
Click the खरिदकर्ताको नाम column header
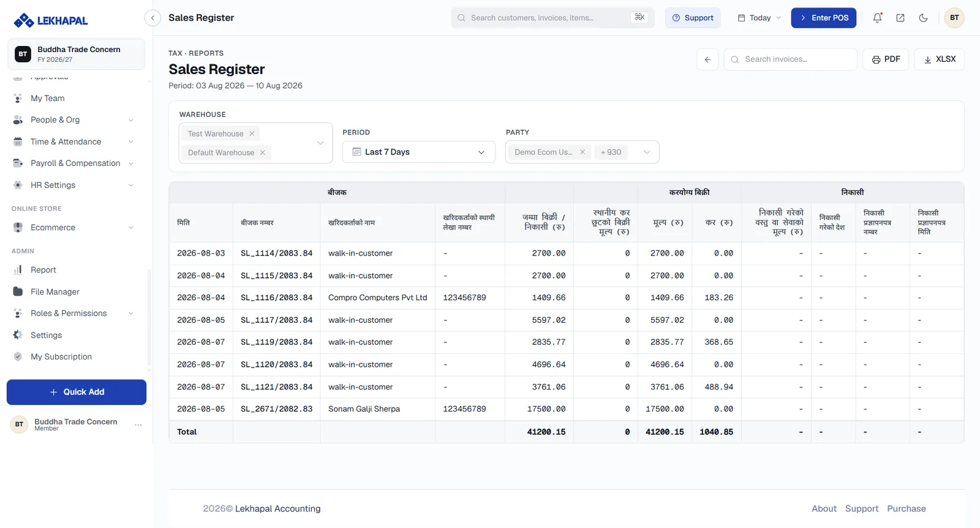click(x=352, y=222)
